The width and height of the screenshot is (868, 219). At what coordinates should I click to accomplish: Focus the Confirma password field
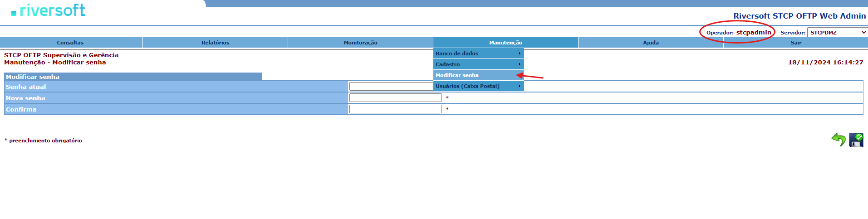pyautogui.click(x=396, y=109)
